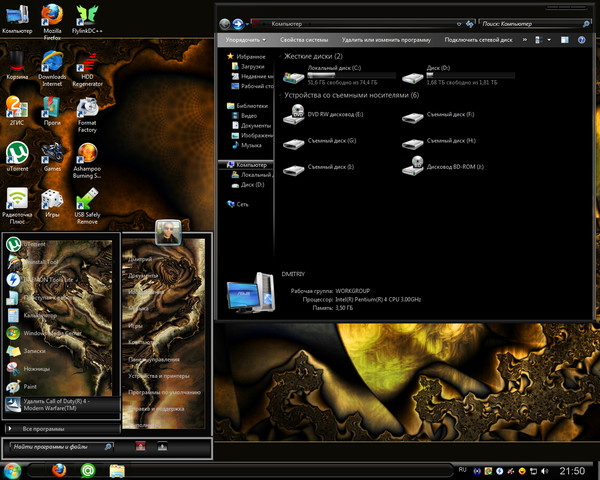Open recent pages dropdown beside navigation arrows
Image resolution: width=600 pixels, height=480 pixels.
(247, 24)
